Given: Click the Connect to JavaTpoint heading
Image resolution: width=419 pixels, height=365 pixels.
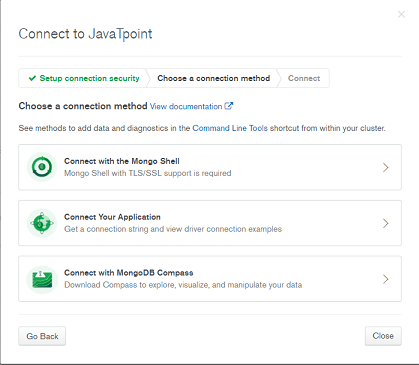Looking at the screenshot, I should pyautogui.click(x=85, y=34).
